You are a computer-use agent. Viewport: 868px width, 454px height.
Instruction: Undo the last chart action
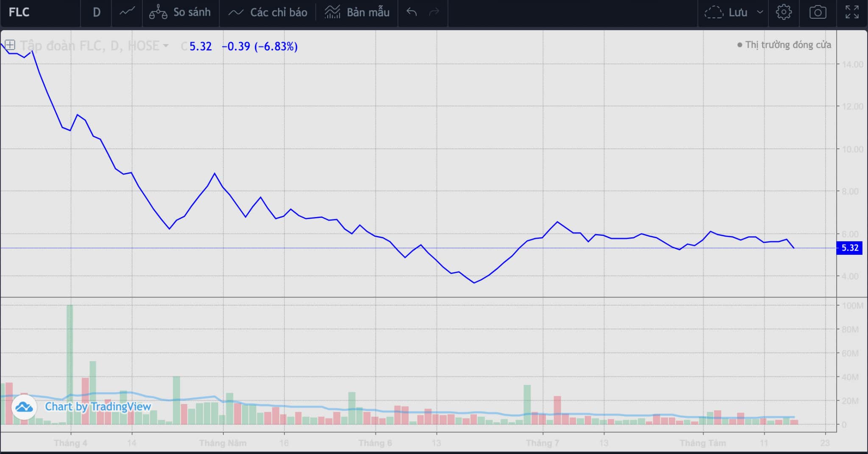[x=412, y=12]
